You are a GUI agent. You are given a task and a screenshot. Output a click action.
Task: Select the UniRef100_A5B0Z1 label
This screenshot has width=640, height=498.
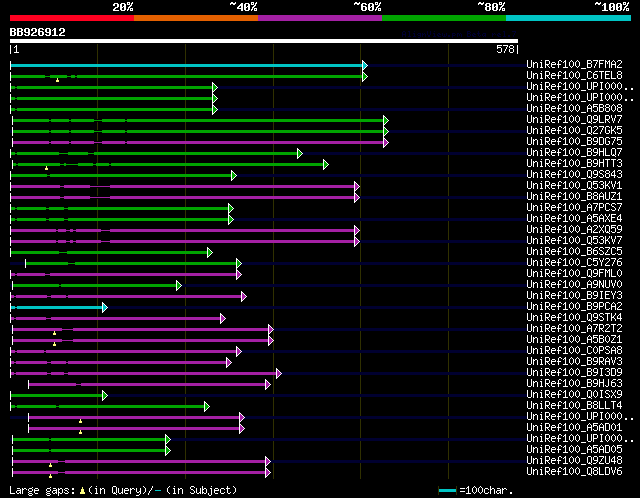[x=574, y=340]
